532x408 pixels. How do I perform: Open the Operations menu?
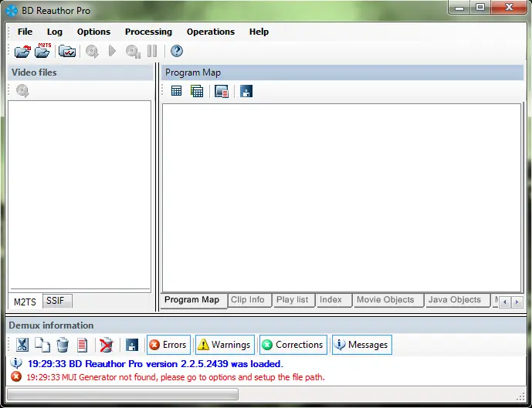click(x=210, y=32)
